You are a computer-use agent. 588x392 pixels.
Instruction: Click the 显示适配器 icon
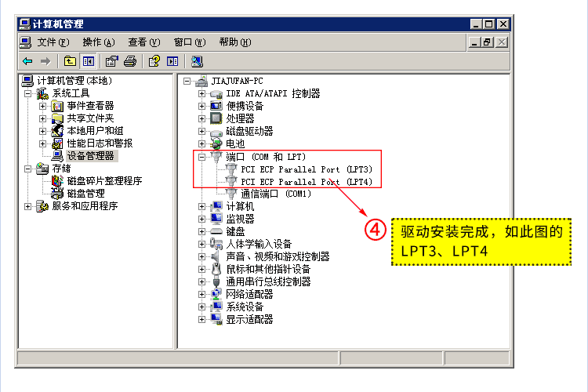click(216, 319)
